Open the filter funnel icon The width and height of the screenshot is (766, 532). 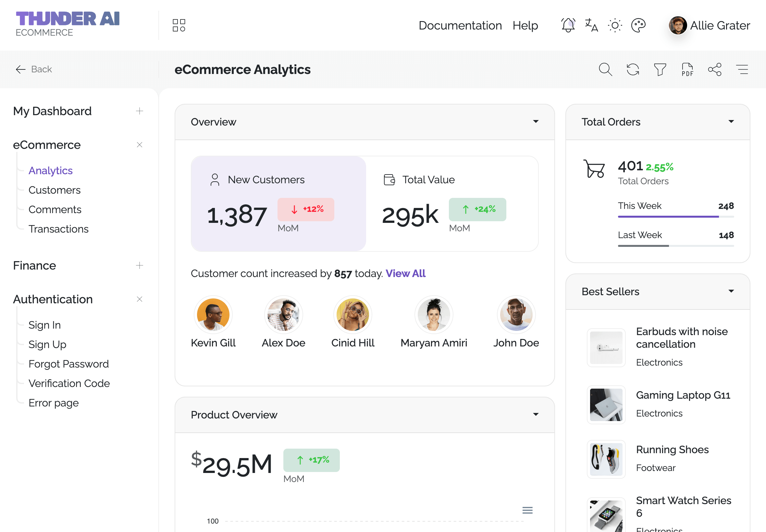(x=660, y=69)
